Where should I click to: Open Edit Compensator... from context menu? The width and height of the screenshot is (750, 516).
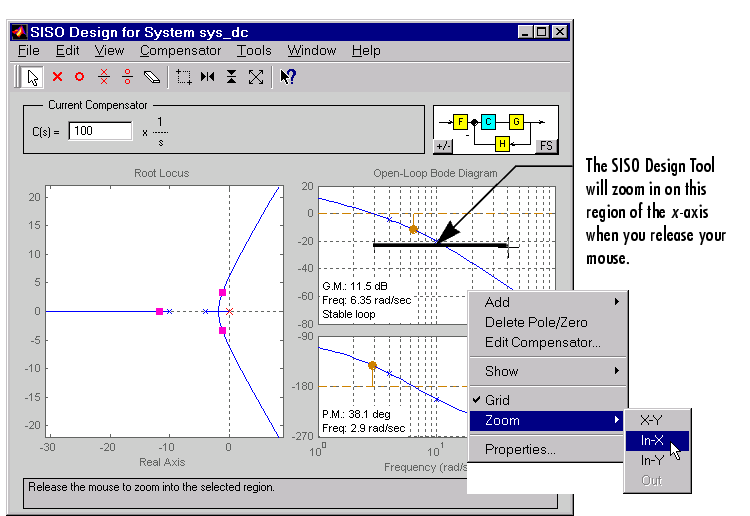point(542,343)
